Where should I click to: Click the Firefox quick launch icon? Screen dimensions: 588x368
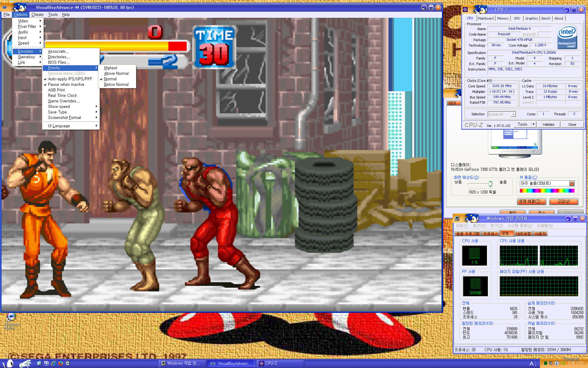(61, 363)
